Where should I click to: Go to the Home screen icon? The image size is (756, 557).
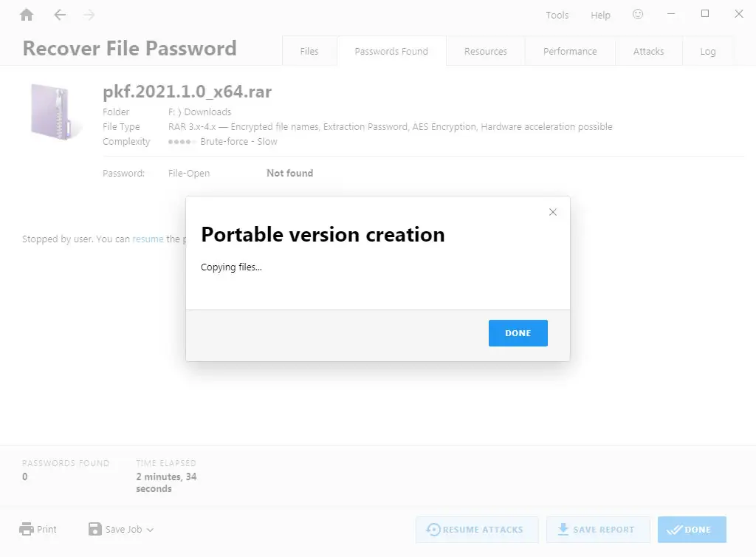click(27, 15)
